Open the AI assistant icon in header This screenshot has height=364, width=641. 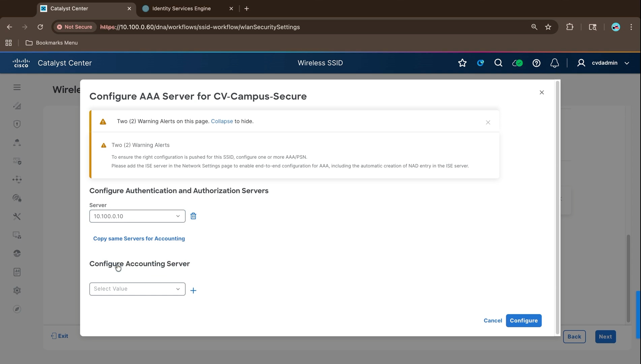click(480, 63)
